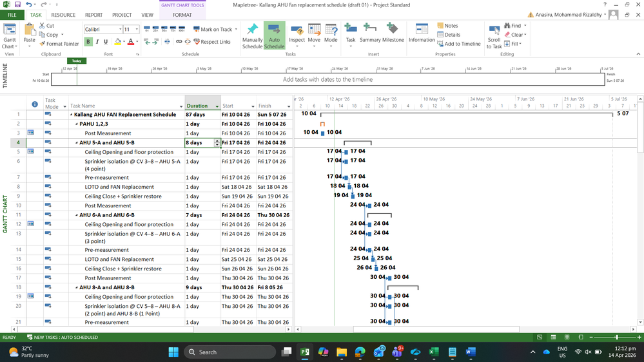Screen dimensions: 644x362
Task: Mark task 100% complete
Action: pos(182,29)
